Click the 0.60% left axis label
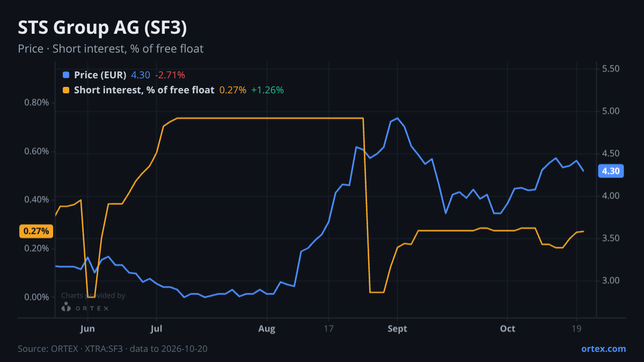This screenshot has width=644, height=362. coord(36,151)
